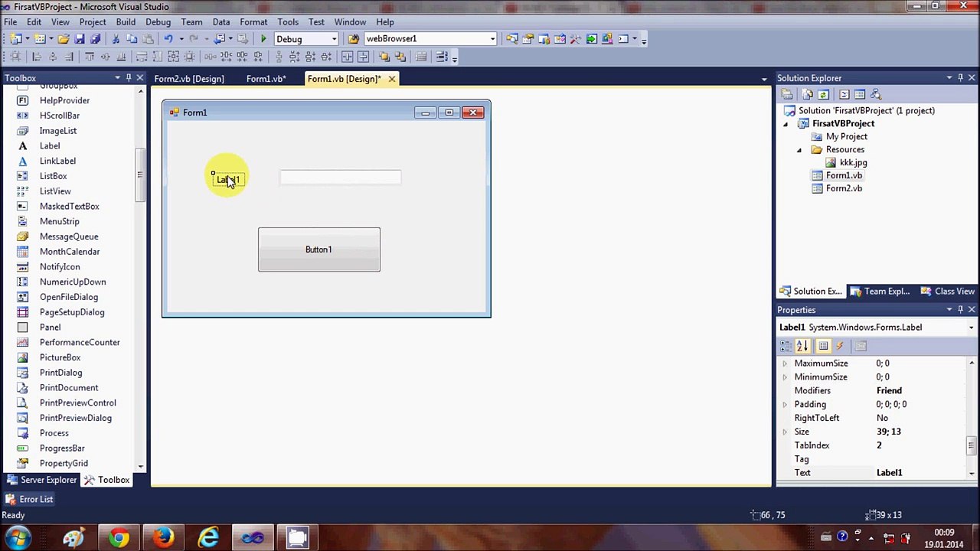Click Find in Files icon beside webBrowser1
This screenshot has height=551, width=980.
pos(354,39)
